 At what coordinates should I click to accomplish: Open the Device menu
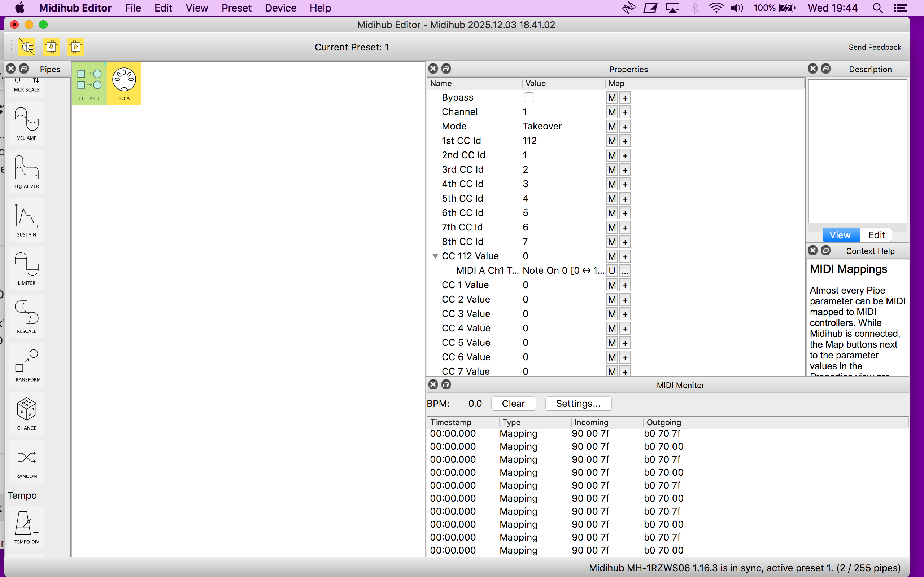click(281, 8)
